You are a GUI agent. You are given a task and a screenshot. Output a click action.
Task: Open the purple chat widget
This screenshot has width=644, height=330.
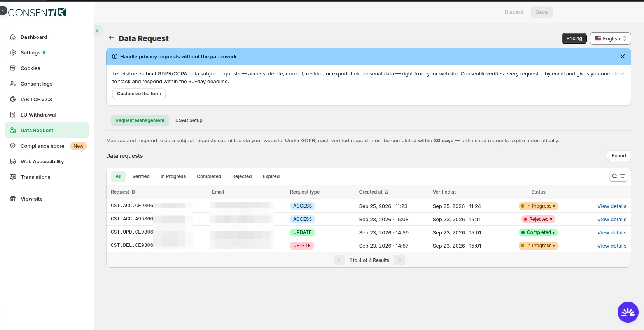click(628, 312)
